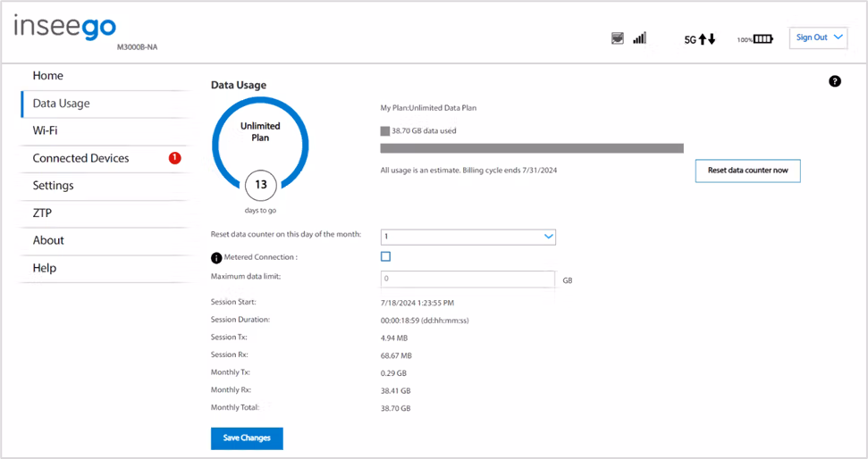Click Reset data counter now button
This screenshot has width=868, height=459.
pyautogui.click(x=748, y=171)
